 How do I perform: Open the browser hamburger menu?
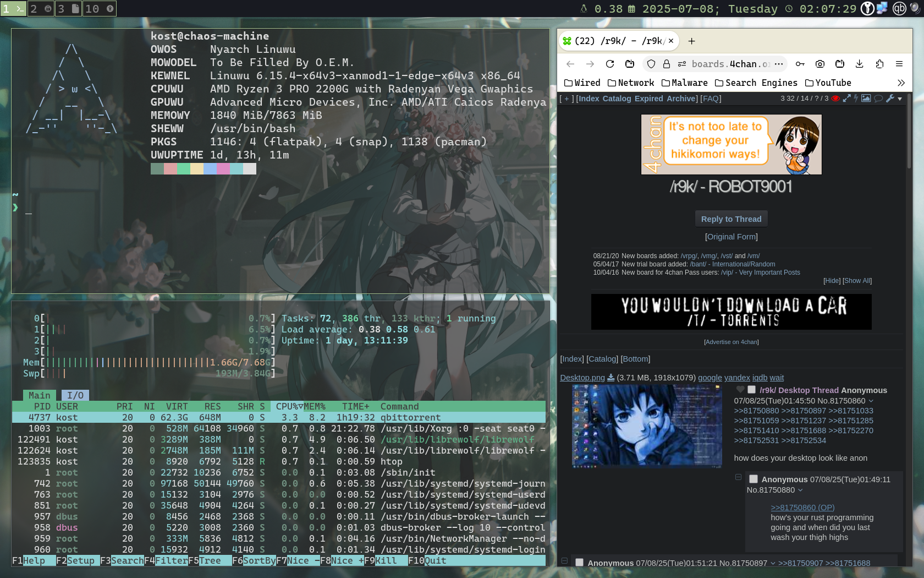[899, 64]
